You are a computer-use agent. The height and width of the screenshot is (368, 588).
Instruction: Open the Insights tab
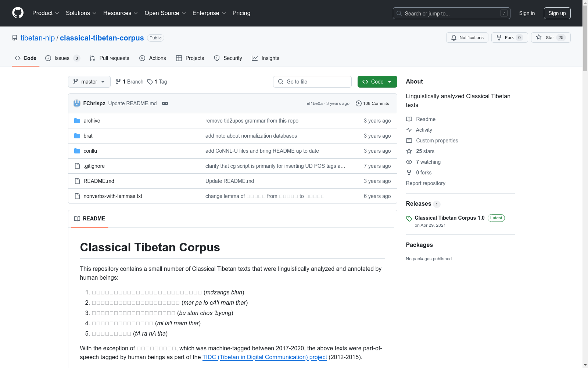tap(265, 58)
